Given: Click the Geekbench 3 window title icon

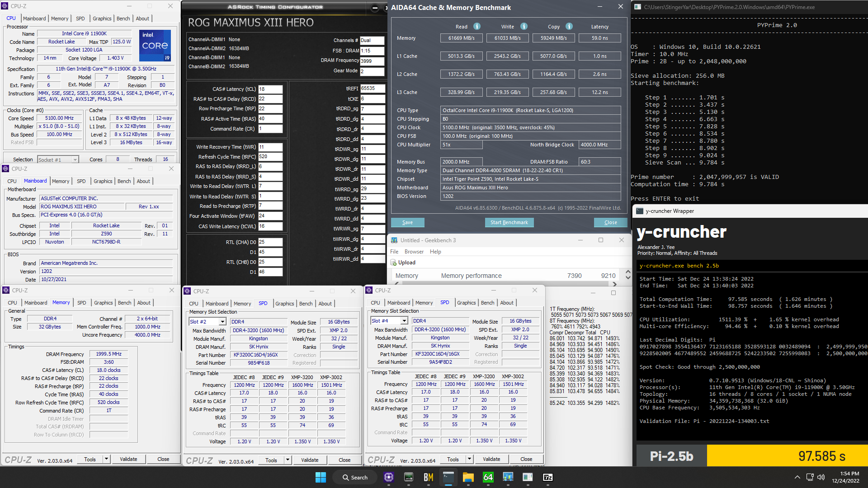Looking at the screenshot, I should pyautogui.click(x=394, y=240).
